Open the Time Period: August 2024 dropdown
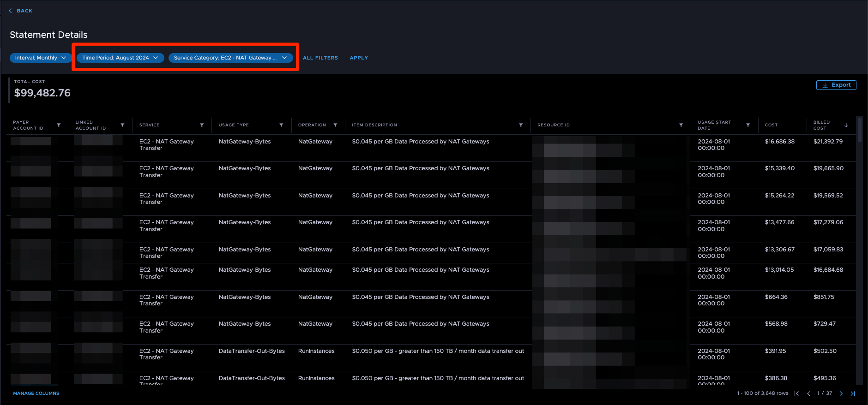 coord(120,58)
